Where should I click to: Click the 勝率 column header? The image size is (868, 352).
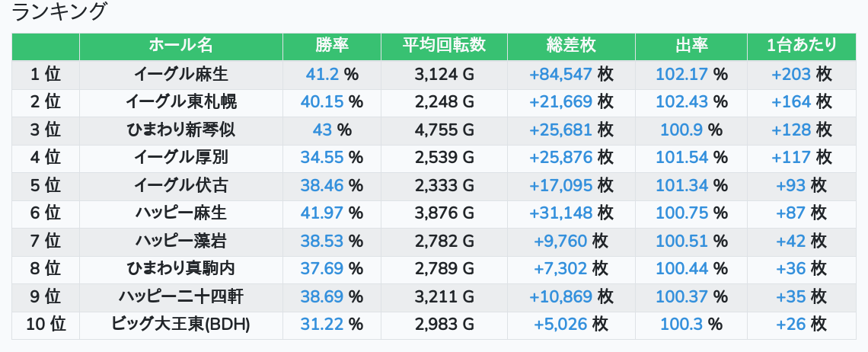pos(331,46)
